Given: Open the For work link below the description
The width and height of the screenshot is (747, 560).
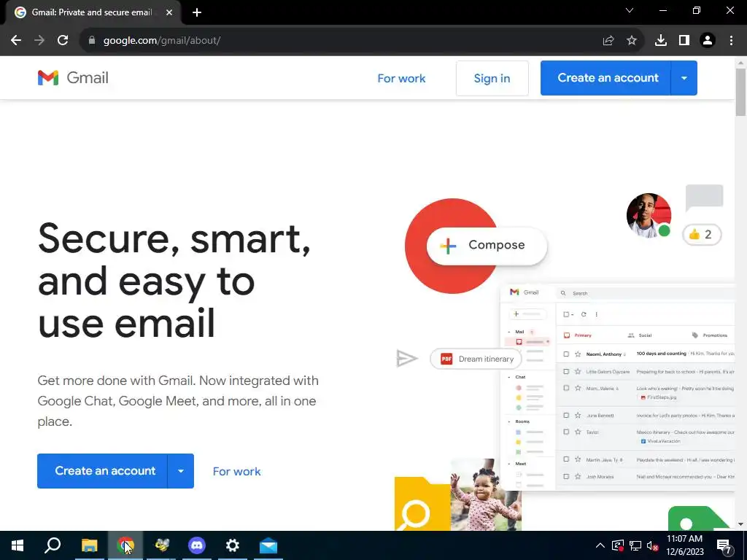Looking at the screenshot, I should (x=237, y=472).
